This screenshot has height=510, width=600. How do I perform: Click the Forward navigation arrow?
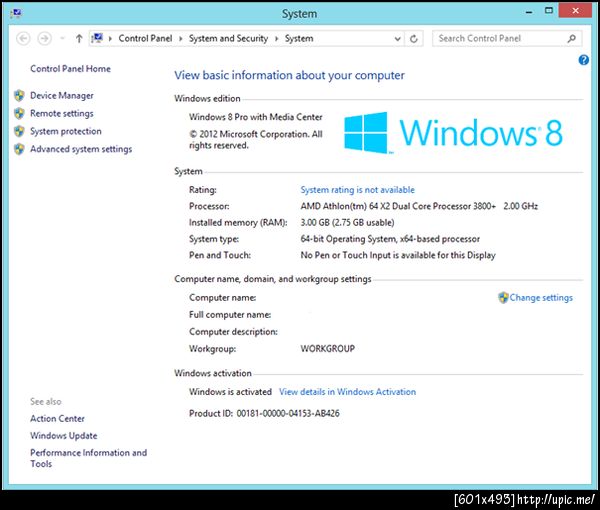pos(44,38)
